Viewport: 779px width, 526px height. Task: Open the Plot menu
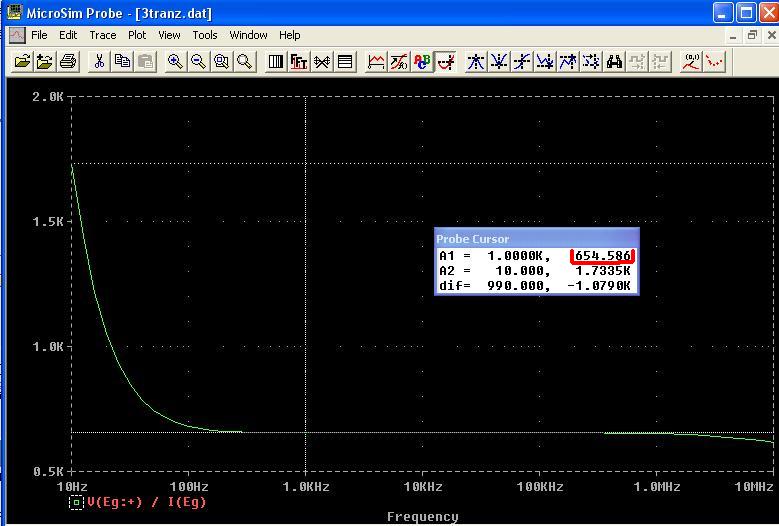tap(137, 35)
